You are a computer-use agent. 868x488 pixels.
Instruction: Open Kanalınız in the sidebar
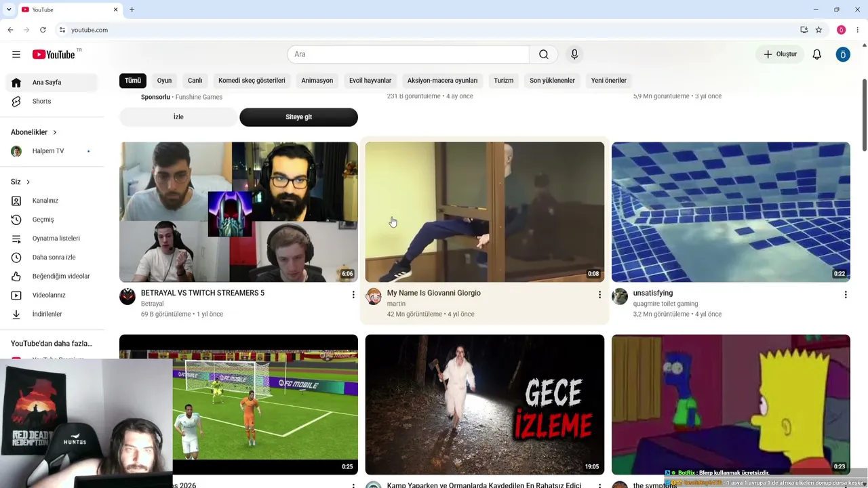[52, 201]
